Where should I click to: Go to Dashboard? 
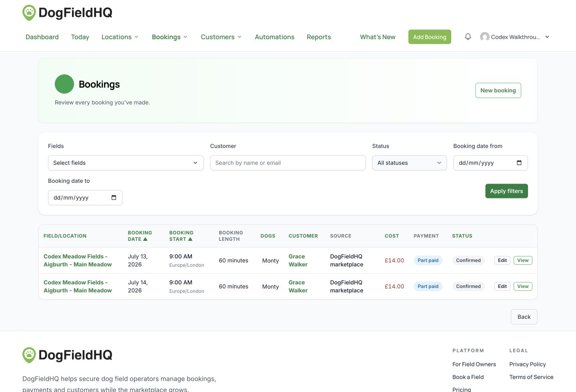pyautogui.click(x=42, y=37)
